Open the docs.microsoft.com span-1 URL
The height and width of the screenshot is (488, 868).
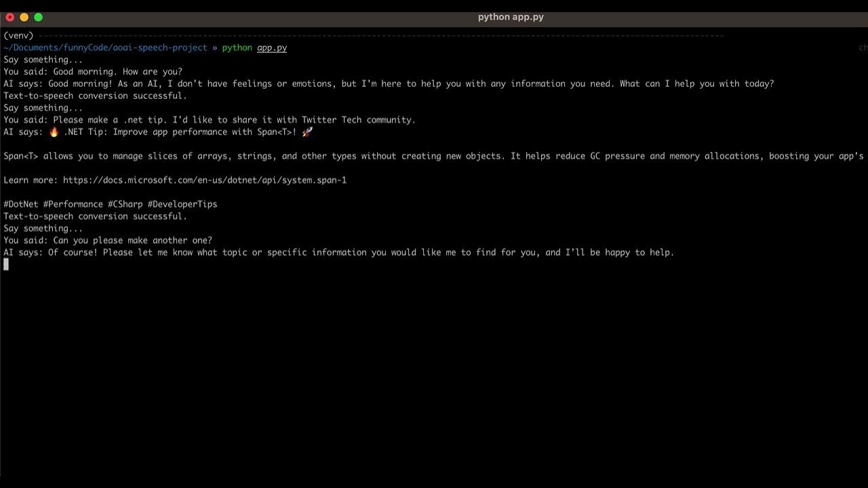(205, 180)
